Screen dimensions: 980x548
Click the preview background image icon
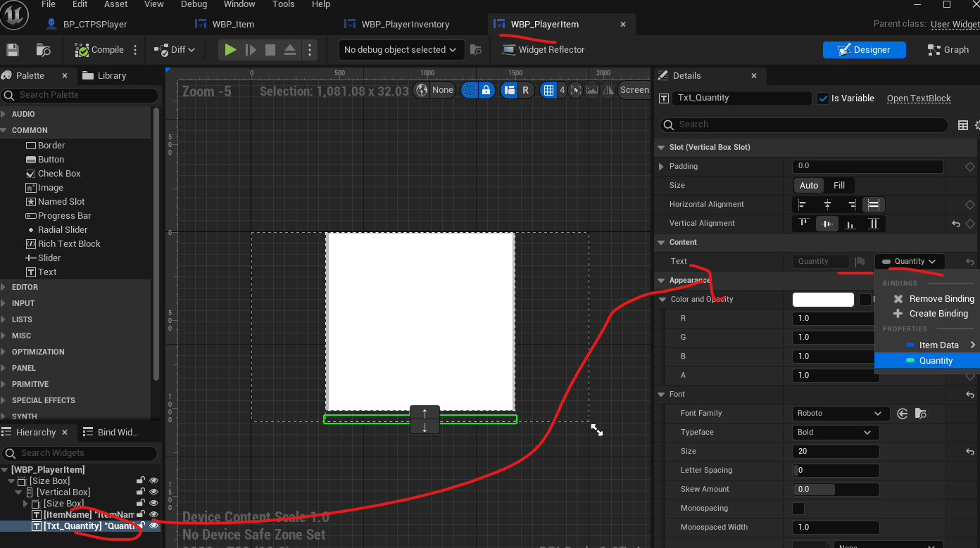click(592, 90)
